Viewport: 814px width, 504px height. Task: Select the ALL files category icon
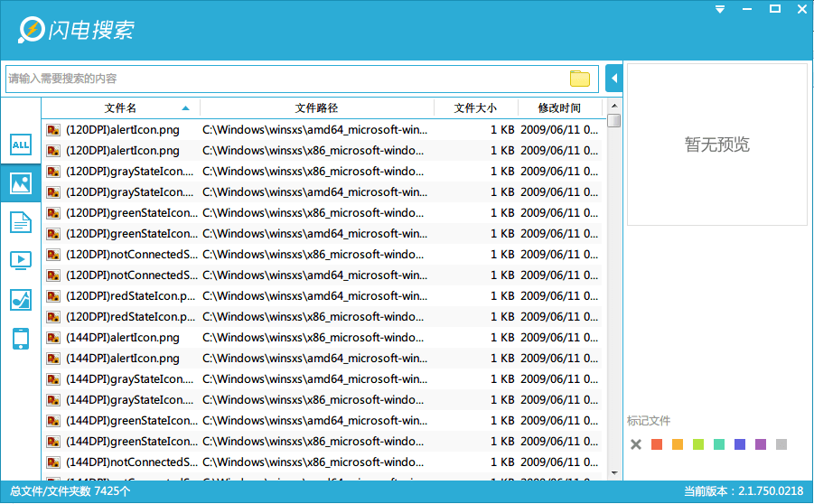coord(21,145)
